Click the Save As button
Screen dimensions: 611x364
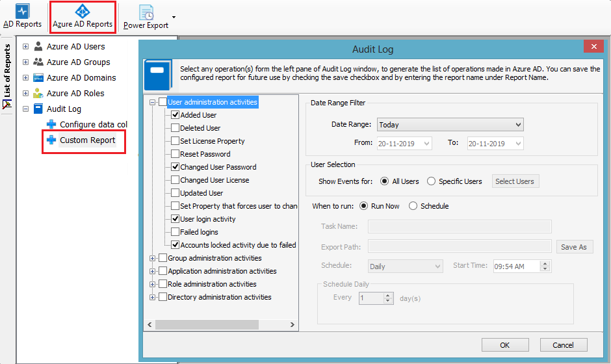(574, 247)
